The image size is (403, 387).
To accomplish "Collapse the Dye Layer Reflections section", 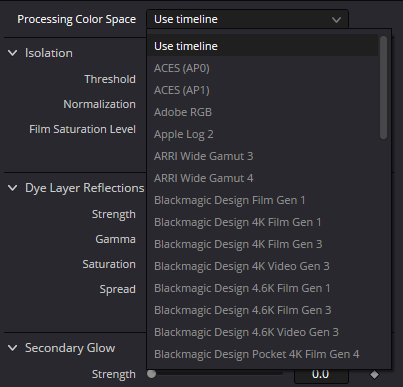I will pos(13,188).
